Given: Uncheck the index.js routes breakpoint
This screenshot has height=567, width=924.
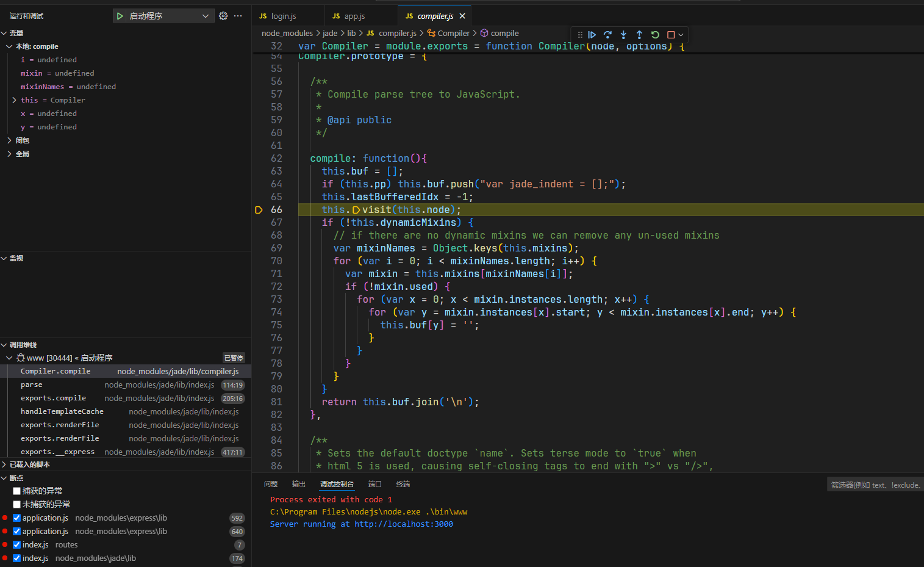Looking at the screenshot, I should pyautogui.click(x=17, y=544).
